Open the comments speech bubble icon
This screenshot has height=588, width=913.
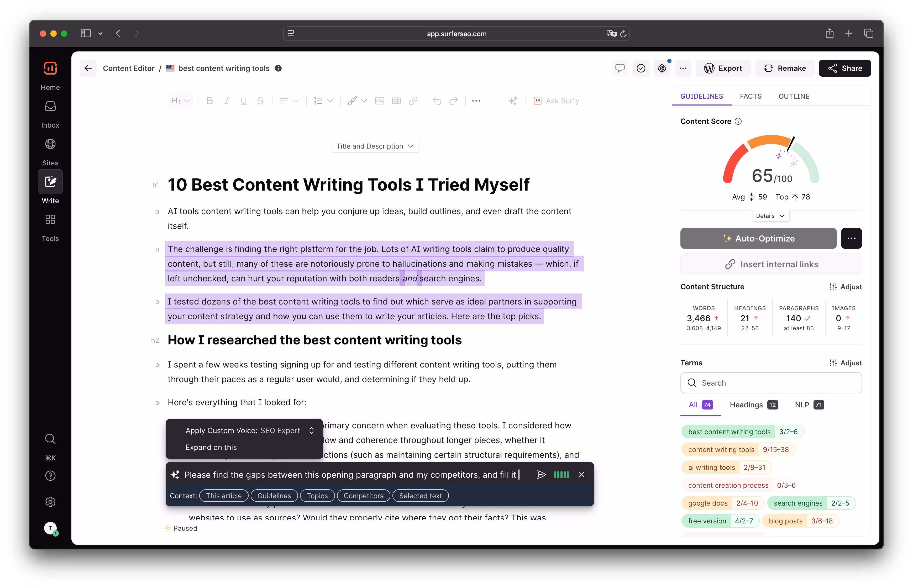[x=620, y=68]
